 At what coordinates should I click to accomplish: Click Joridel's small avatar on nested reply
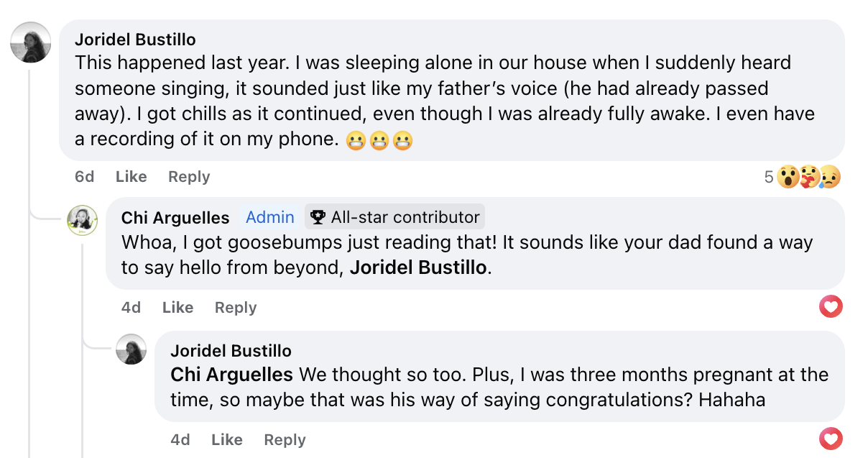[x=131, y=349]
